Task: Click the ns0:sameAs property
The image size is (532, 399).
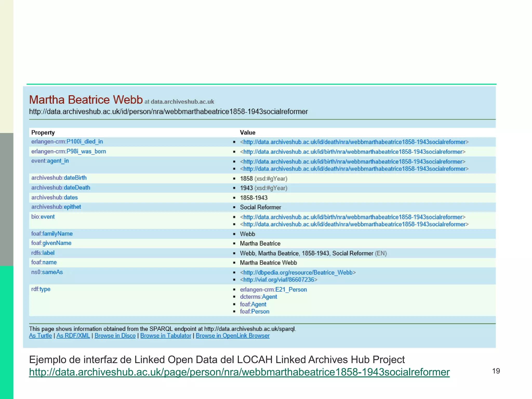Action: point(47,272)
